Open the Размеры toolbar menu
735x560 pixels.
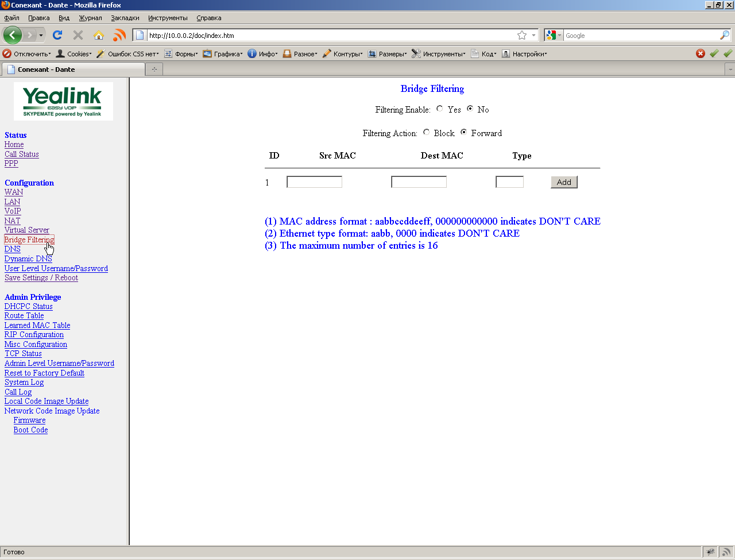[387, 53]
